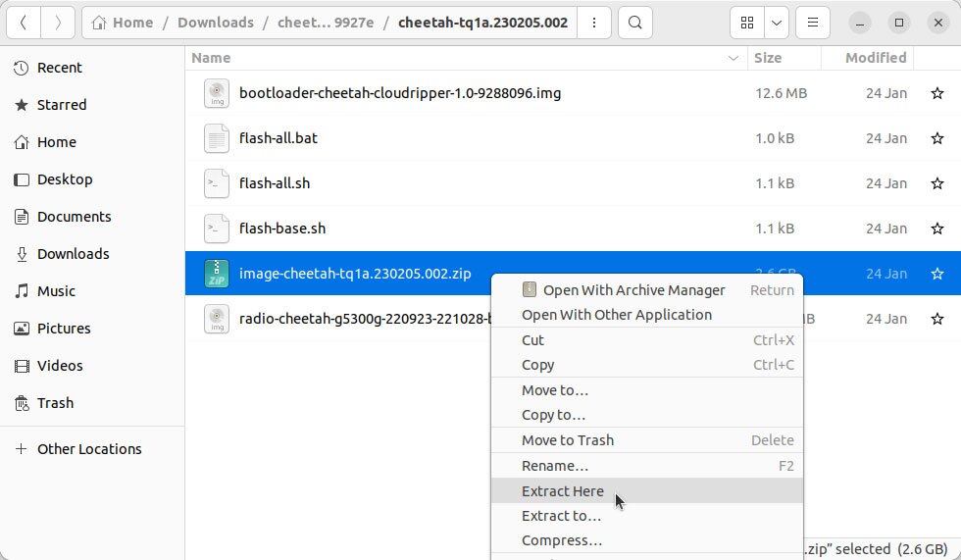Sort by the Size column header
This screenshot has height=560, width=961.
767,58
